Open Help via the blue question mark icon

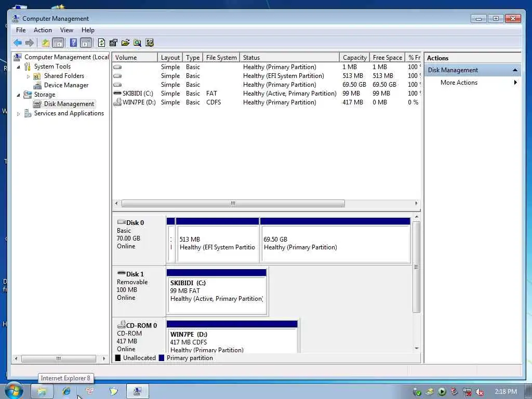pos(73,43)
